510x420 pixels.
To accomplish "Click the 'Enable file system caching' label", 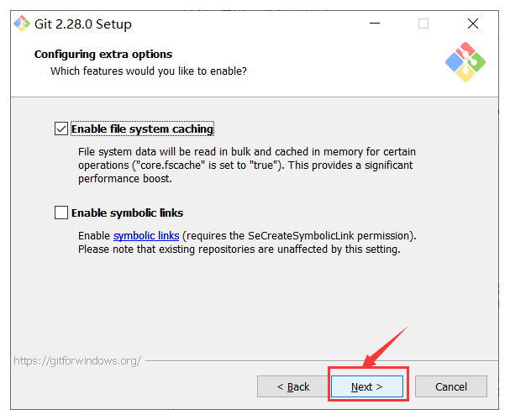I will pos(142,129).
